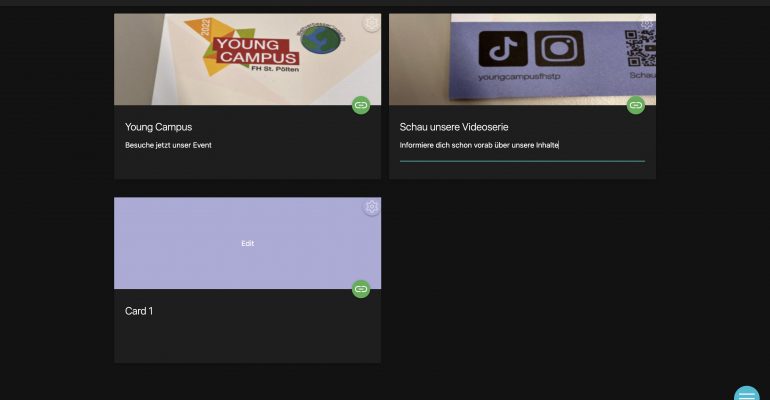Click Edit on Card 1 image area
This screenshot has height=400, width=770.
(248, 243)
